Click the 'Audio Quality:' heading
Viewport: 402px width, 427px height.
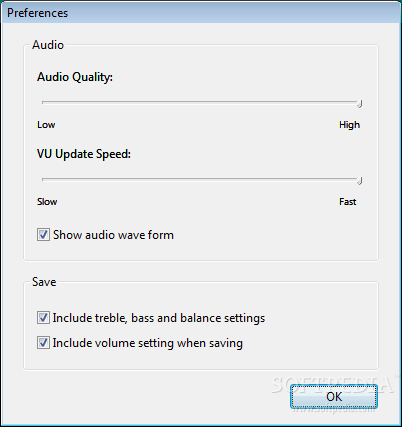click(x=75, y=77)
